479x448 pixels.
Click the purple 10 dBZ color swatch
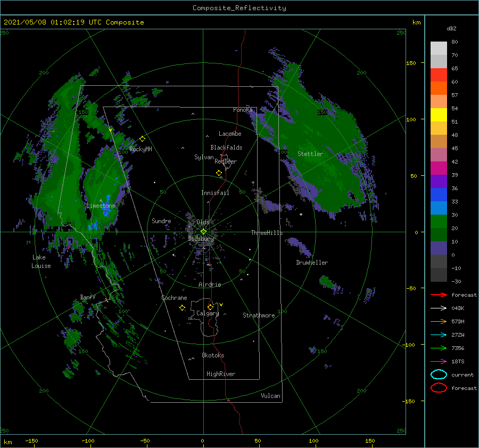coord(439,248)
